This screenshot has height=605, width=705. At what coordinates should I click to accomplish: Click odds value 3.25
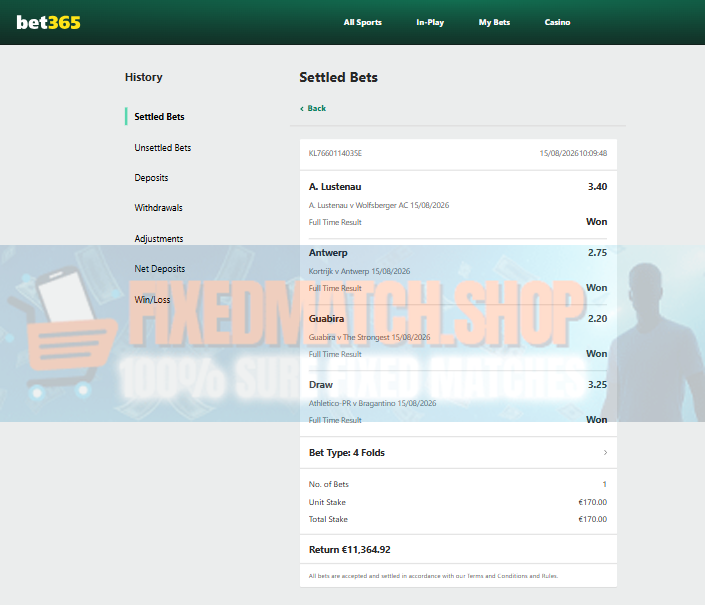point(598,385)
